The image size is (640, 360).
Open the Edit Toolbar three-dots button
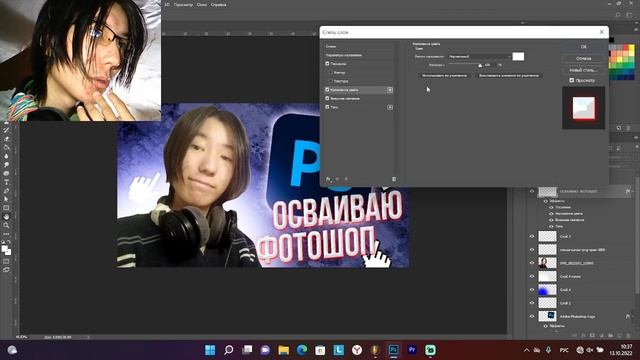(x=6, y=234)
